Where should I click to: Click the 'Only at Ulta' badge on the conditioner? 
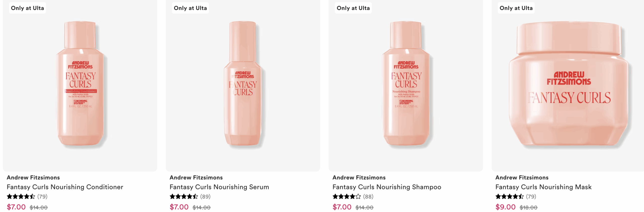tap(27, 8)
